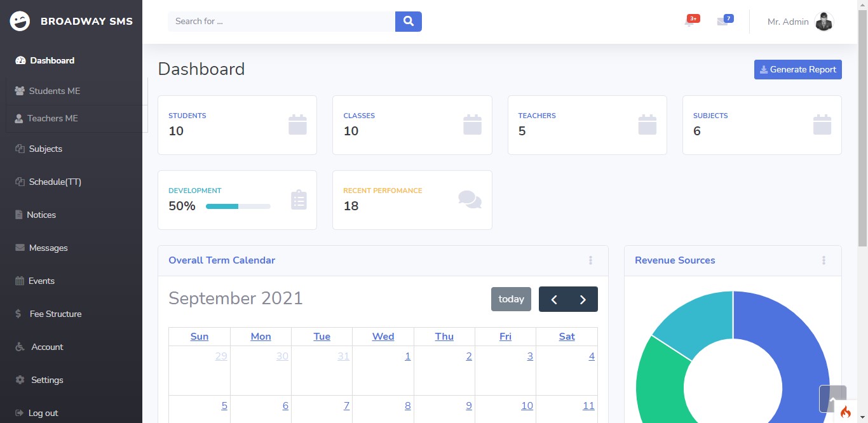868x423 pixels.
Task: Click next month arrow in calendar
Action: pos(583,299)
